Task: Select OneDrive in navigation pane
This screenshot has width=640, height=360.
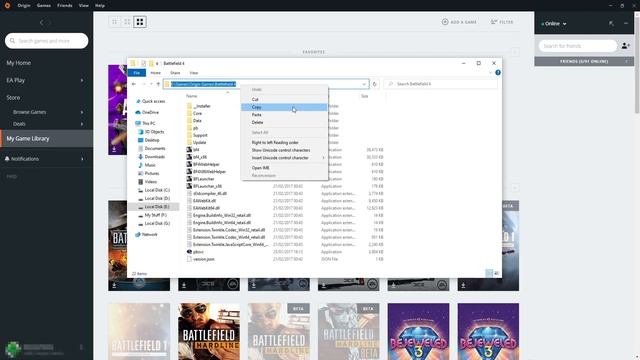Action: [150, 112]
